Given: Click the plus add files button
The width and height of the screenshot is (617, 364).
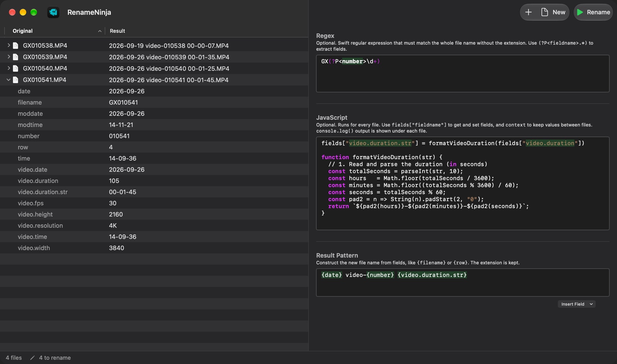Looking at the screenshot, I should point(528,12).
